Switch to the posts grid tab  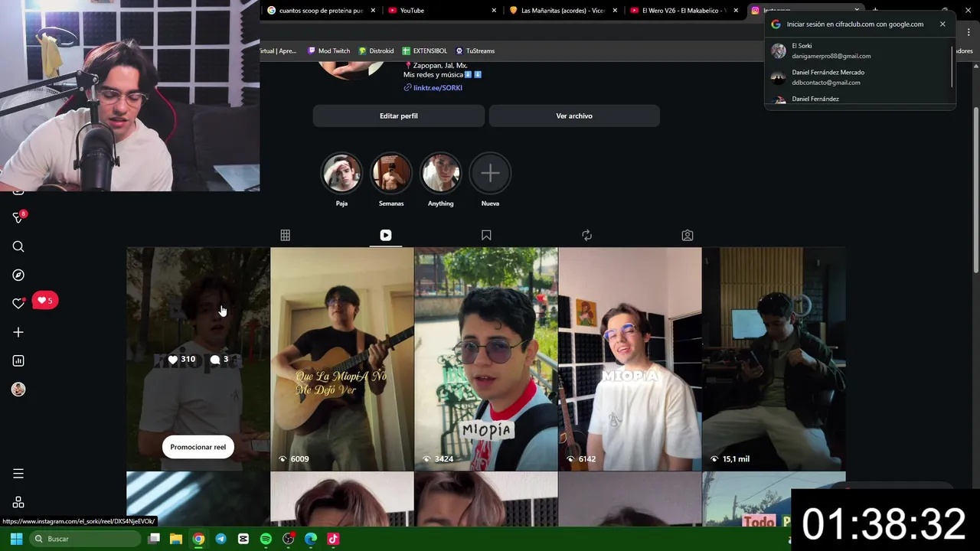(x=285, y=235)
